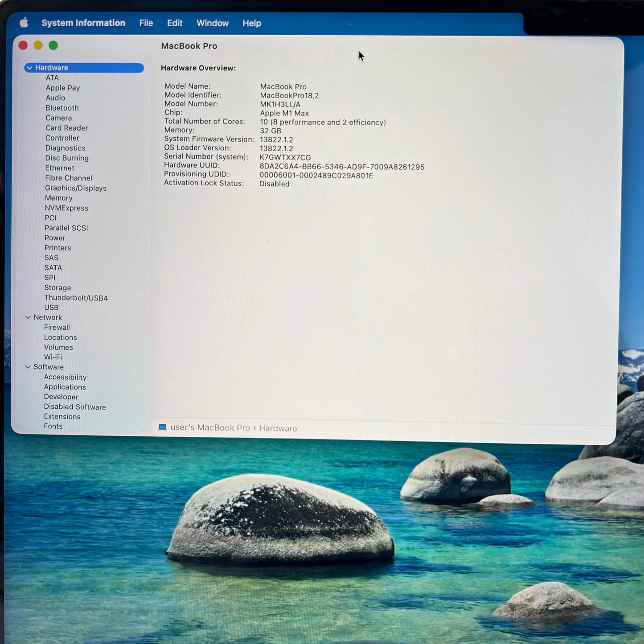The height and width of the screenshot is (644, 644).
Task: Select Memory in the sidebar list
Action: pos(58,198)
